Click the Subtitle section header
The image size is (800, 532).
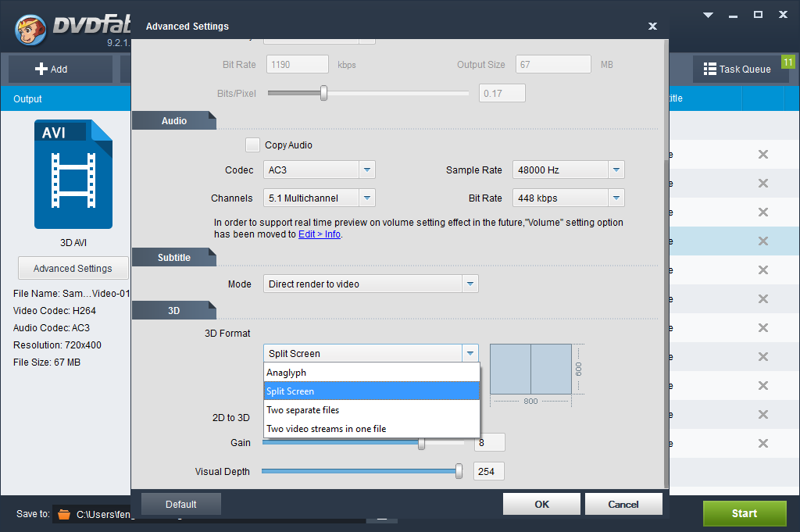point(174,257)
